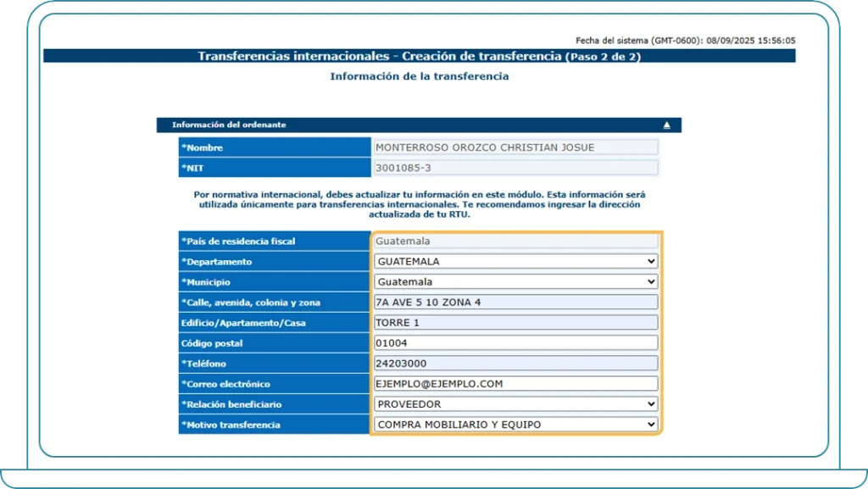868x489 pixels.
Task: Open the Relación beneficiario dropdown
Action: 515,404
